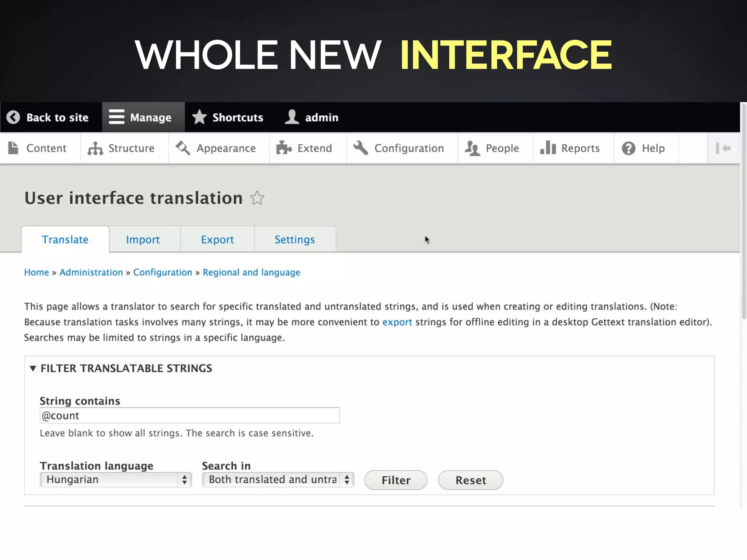Click the Help question mark icon
The width and height of the screenshot is (747, 560).
pos(628,148)
